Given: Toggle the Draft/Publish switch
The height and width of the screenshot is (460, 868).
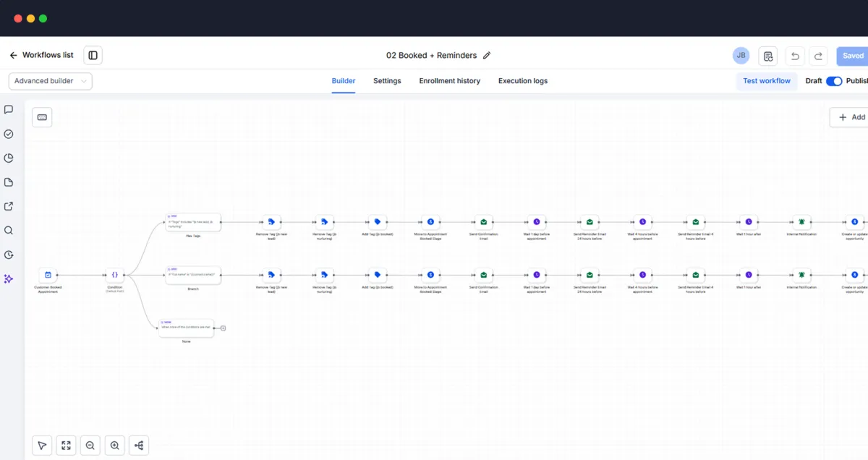Looking at the screenshot, I should (834, 81).
